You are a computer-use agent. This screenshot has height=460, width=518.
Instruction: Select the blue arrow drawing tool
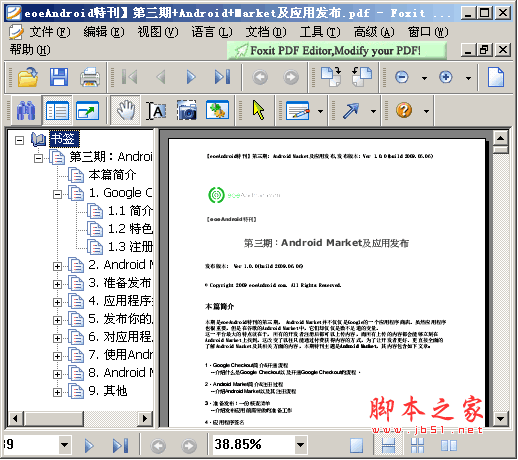point(351,110)
